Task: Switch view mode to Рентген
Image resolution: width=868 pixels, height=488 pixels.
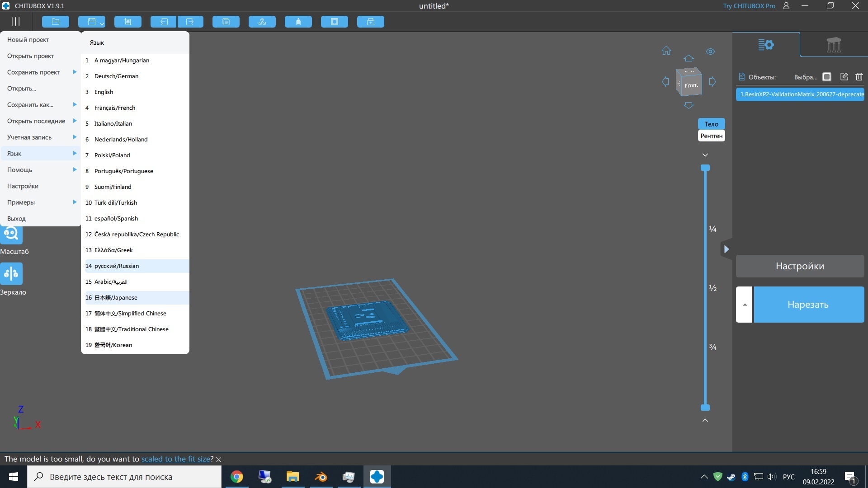Action: point(711,136)
